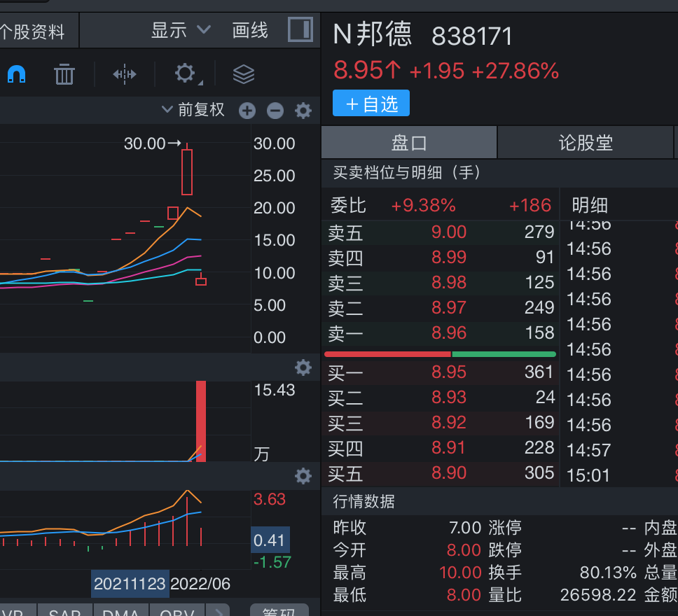
Task: Open main K-line chart gear settings
Action: tap(303, 111)
